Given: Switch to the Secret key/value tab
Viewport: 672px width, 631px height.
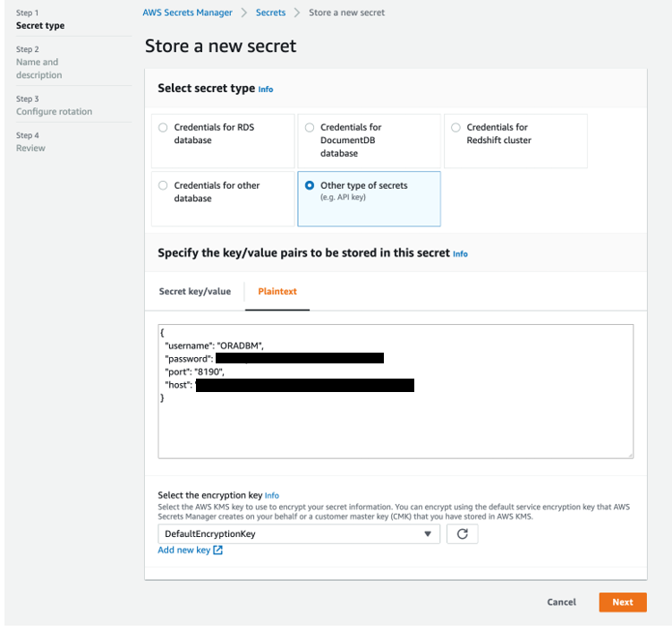Looking at the screenshot, I should 194,292.
